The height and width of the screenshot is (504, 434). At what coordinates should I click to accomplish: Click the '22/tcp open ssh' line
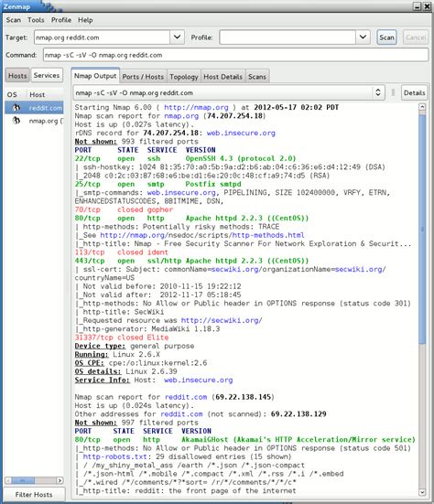[x=185, y=158]
